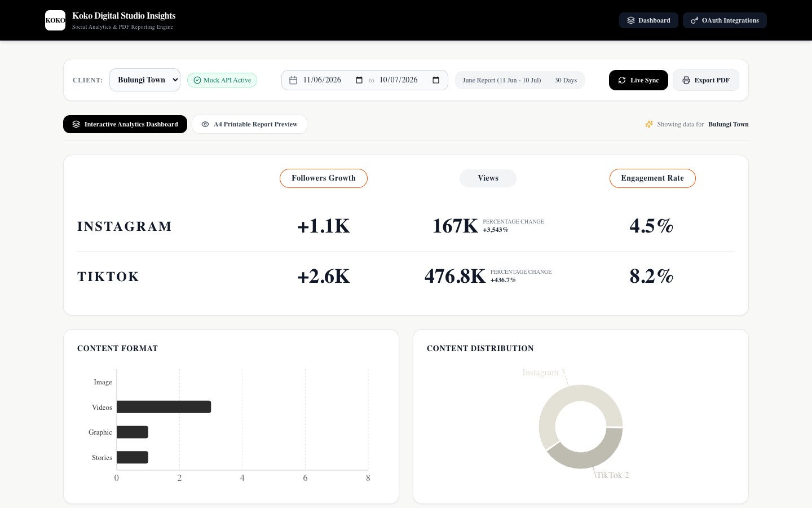The image size is (812, 508).
Task: Switch to Interactive Analytics Dashboard tab
Action: point(125,124)
